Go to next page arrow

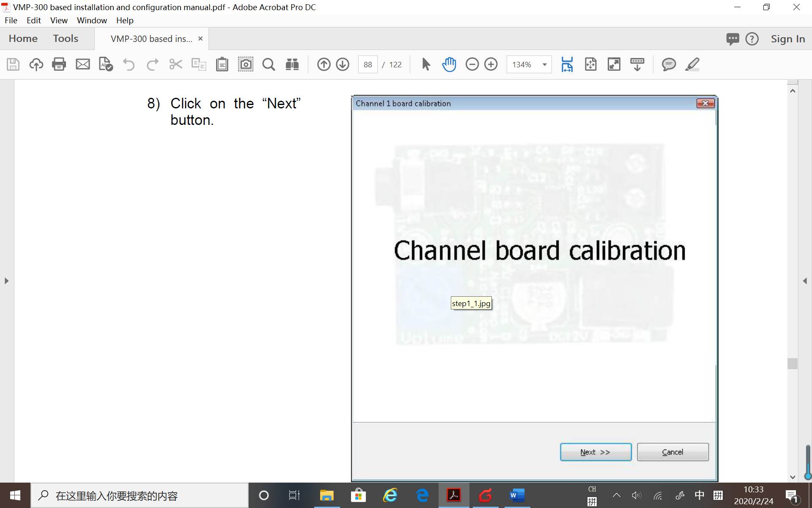click(343, 64)
